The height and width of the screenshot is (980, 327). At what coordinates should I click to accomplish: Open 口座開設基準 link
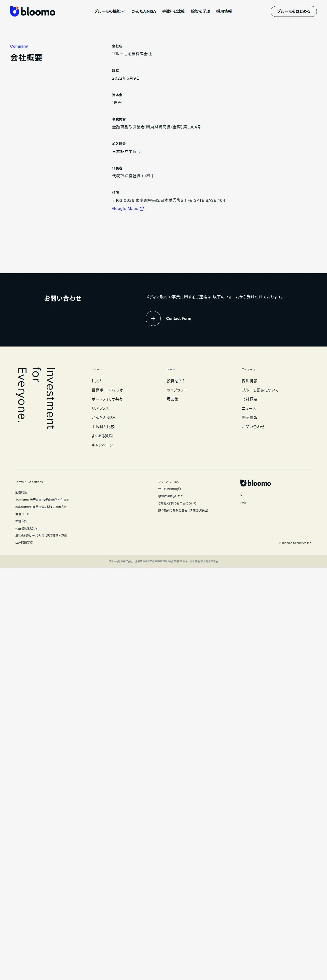24,542
